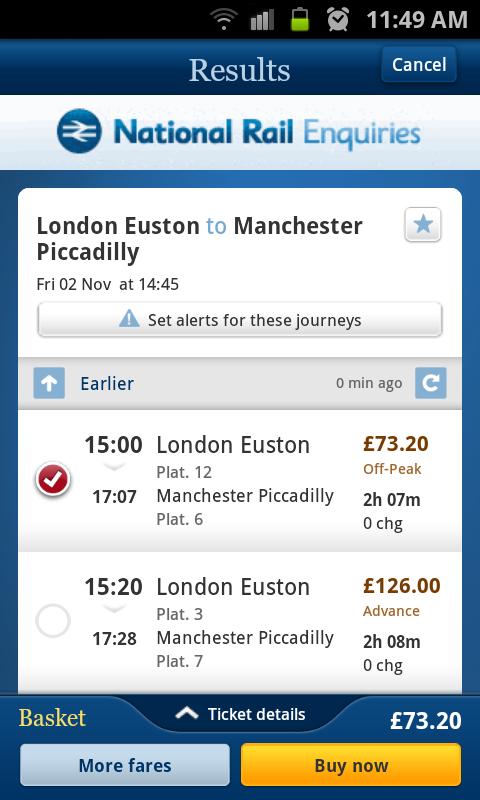Click the Buy now button
This screenshot has height=800, width=480.
pos(351,765)
